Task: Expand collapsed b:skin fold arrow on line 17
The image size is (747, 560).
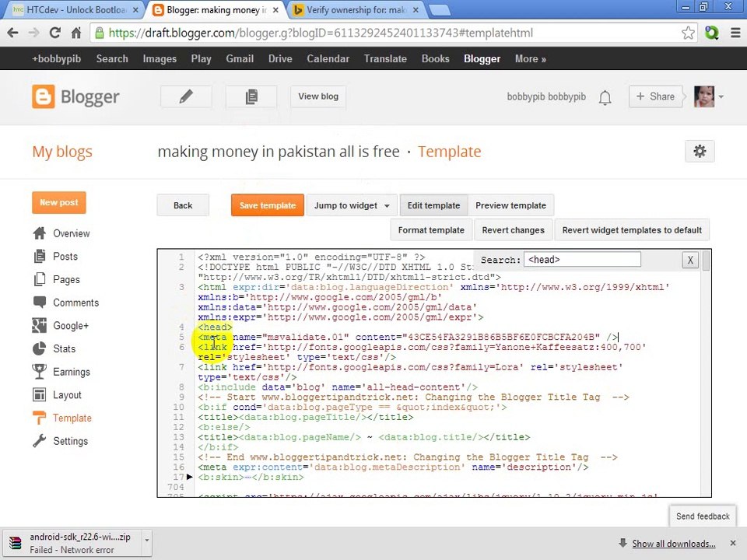Action: tap(190, 477)
